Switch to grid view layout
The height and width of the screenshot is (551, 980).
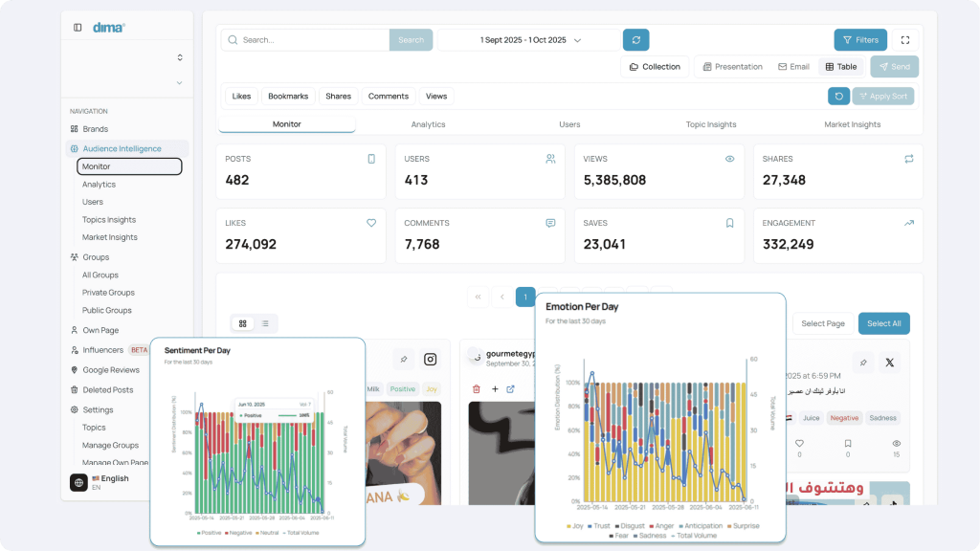pyautogui.click(x=243, y=323)
